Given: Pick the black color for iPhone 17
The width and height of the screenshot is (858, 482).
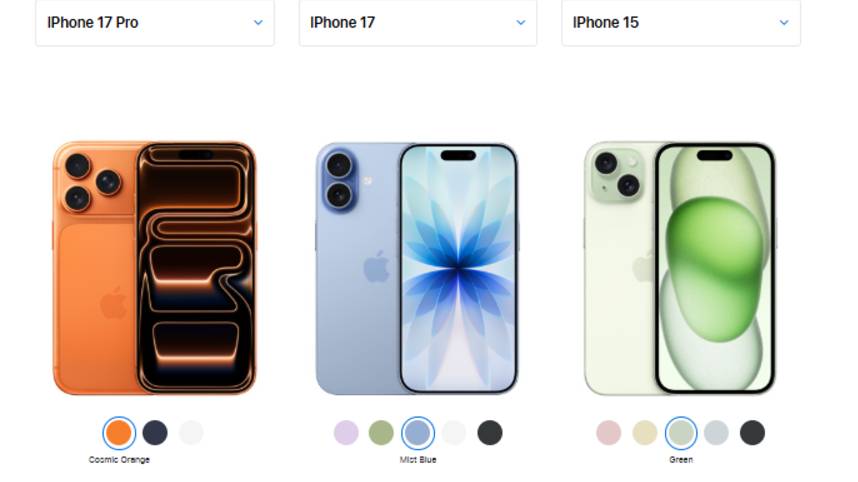Looking at the screenshot, I should click(x=490, y=433).
